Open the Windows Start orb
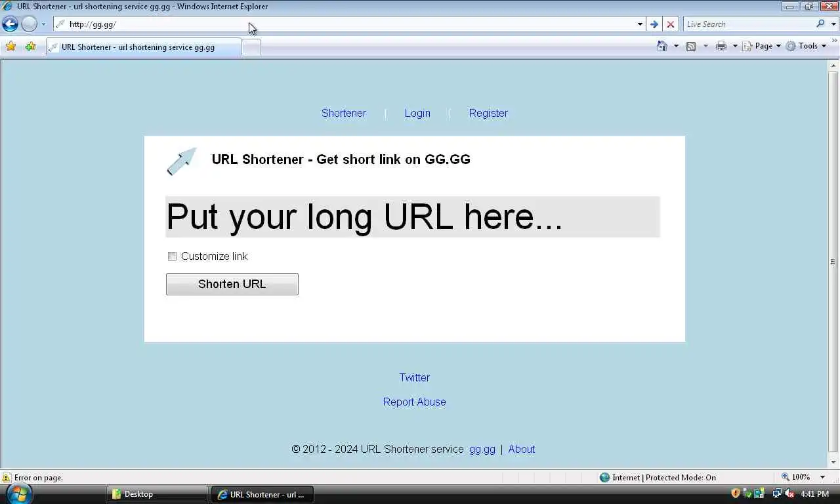 pos(19,493)
